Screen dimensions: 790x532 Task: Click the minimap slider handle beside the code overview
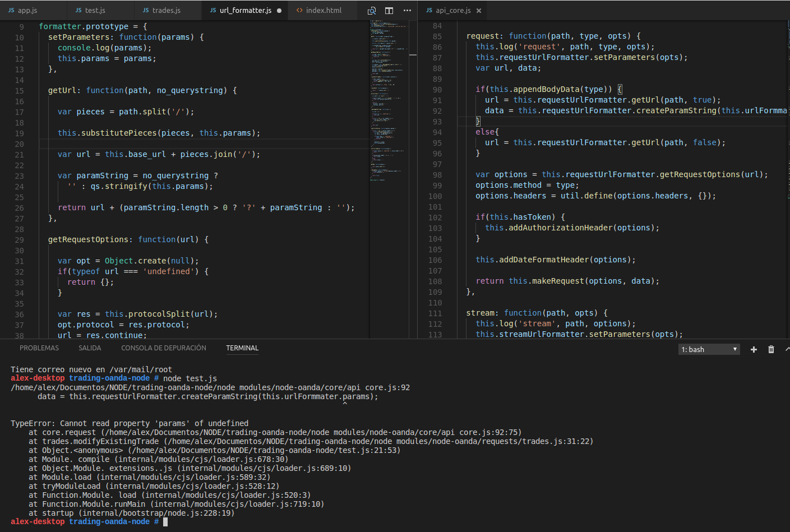(x=413, y=55)
